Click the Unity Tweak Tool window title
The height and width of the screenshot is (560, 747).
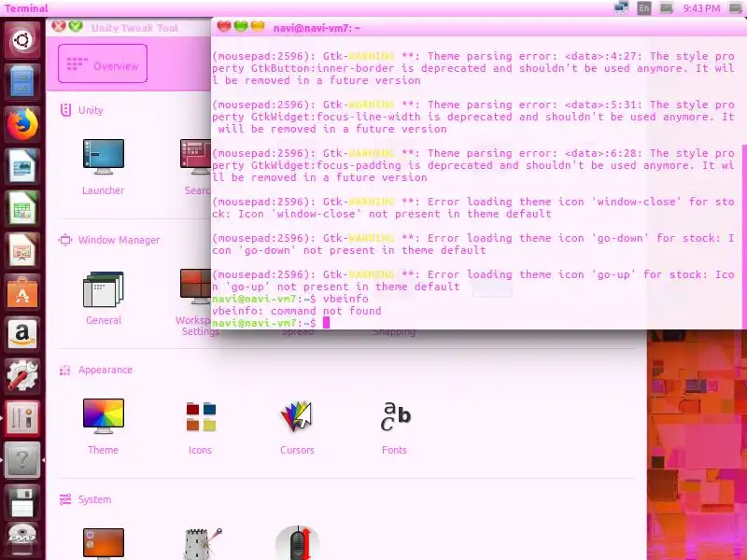pyautogui.click(x=134, y=28)
